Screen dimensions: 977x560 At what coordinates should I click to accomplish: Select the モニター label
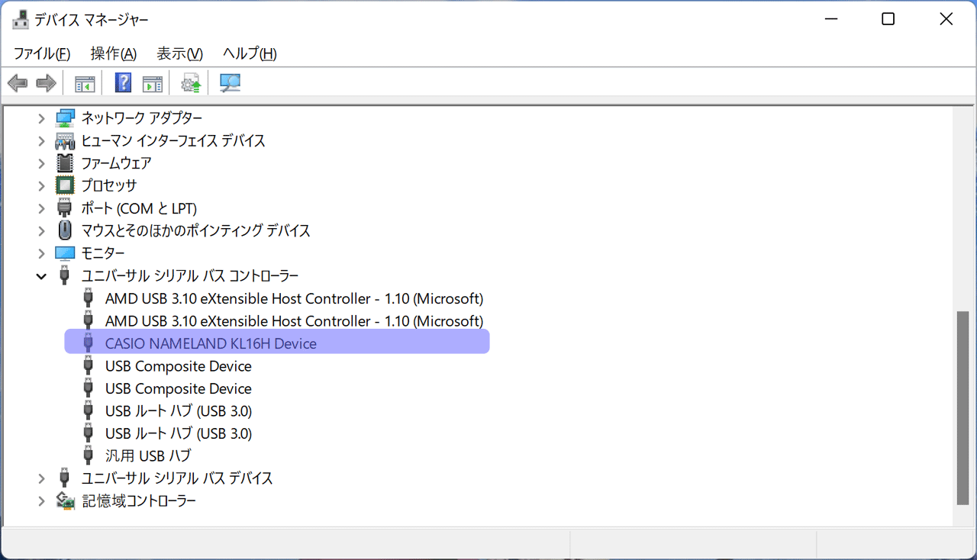tap(103, 253)
